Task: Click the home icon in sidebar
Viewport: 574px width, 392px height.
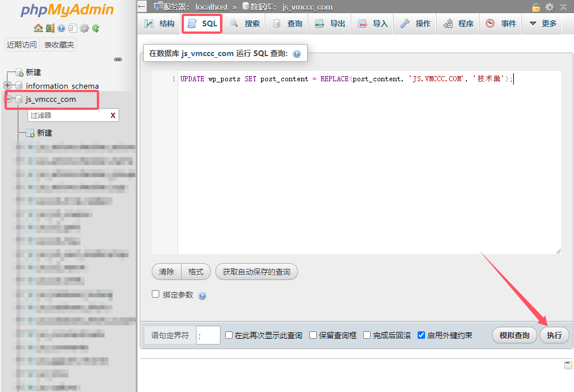Action: pos(38,28)
